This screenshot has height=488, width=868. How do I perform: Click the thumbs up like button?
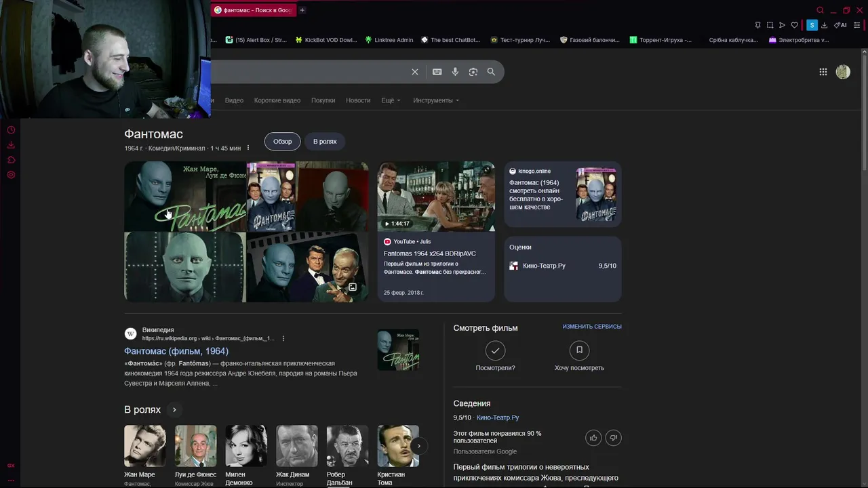(593, 438)
